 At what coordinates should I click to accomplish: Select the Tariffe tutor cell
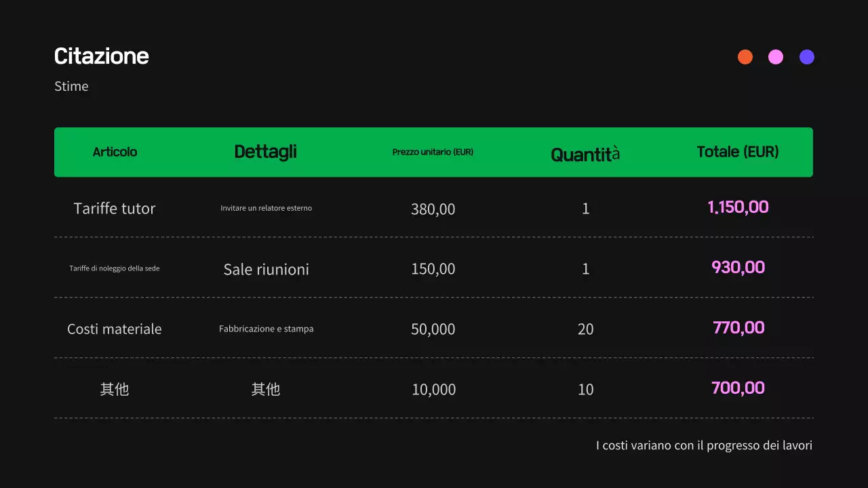[x=115, y=208]
